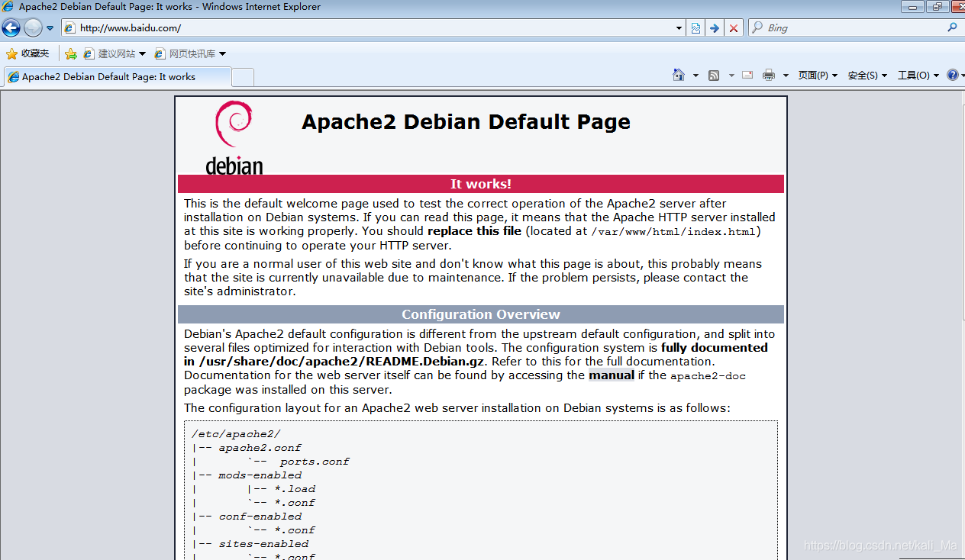The width and height of the screenshot is (965, 560).
Task: Click the Add to Favorites Bar star icon
Action: point(71,53)
